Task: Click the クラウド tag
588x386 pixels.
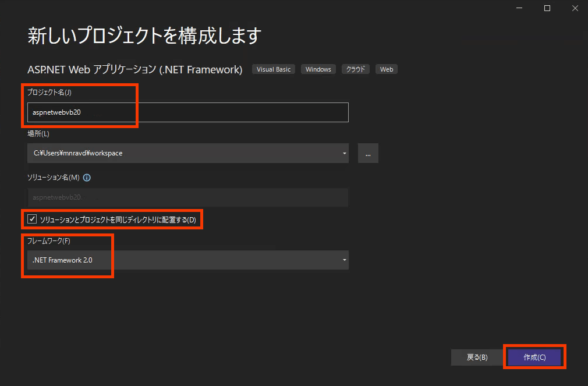Action: pyautogui.click(x=356, y=69)
